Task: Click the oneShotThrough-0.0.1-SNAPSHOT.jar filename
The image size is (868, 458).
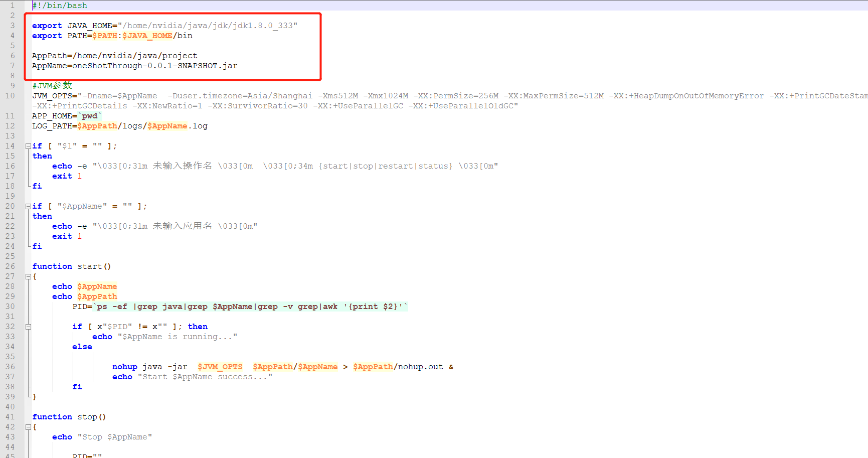Action: 154,66
